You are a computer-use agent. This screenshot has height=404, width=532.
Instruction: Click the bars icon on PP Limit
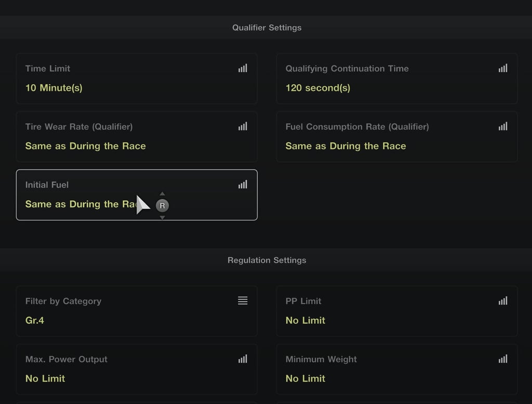point(503,301)
